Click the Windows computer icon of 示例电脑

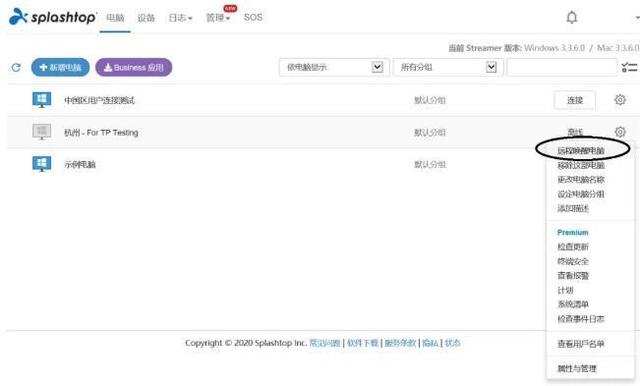tap(42, 164)
